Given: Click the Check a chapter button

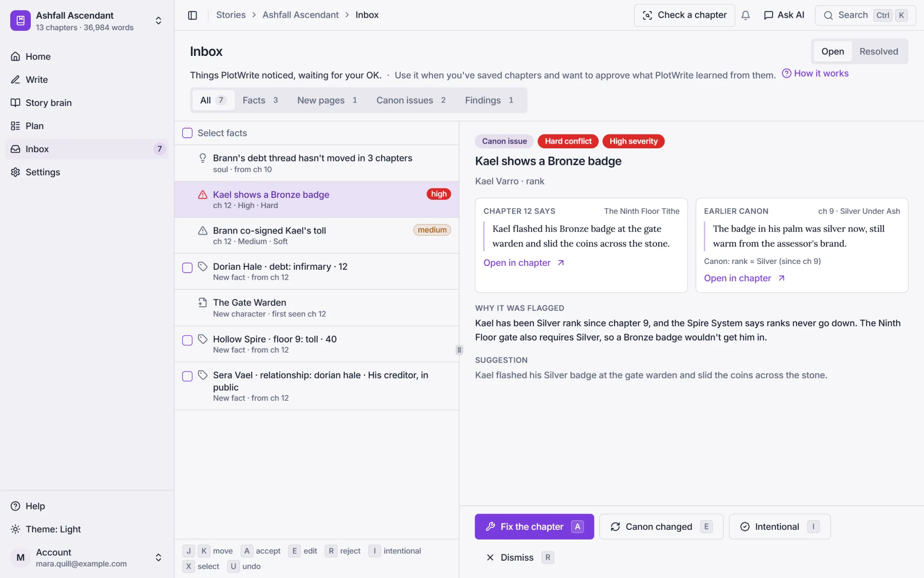Looking at the screenshot, I should pos(684,15).
